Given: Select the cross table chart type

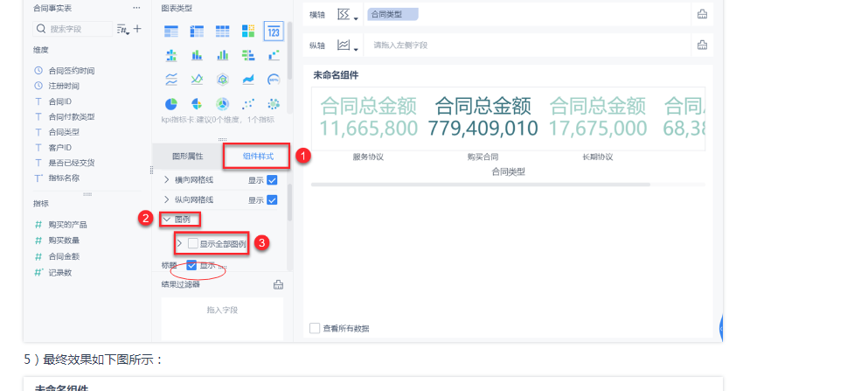Looking at the screenshot, I should (x=197, y=31).
